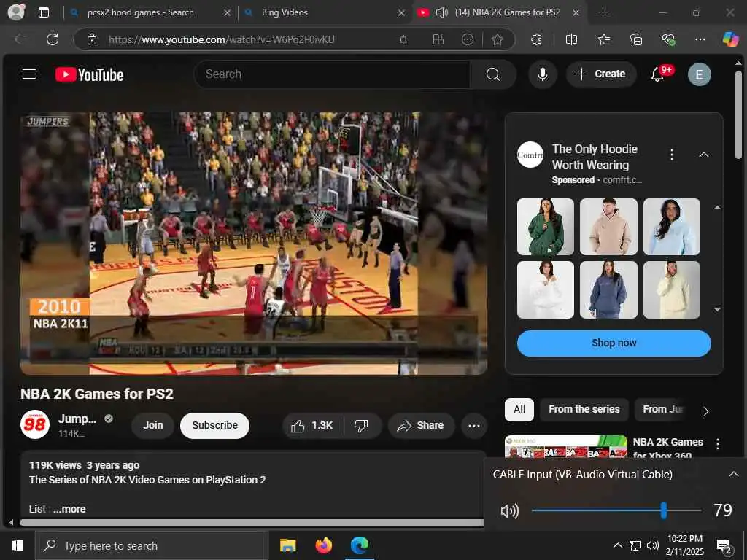Toggle Edge split screen icon
The image size is (747, 560).
click(571, 39)
